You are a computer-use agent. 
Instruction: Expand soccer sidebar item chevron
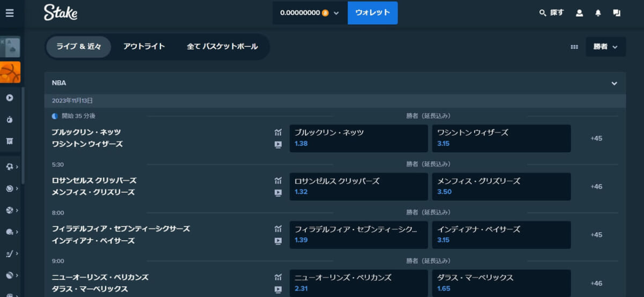click(x=17, y=167)
